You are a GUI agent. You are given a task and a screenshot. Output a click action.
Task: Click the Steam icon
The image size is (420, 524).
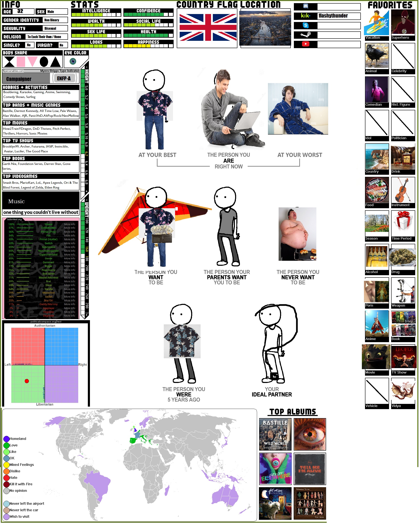point(306,35)
